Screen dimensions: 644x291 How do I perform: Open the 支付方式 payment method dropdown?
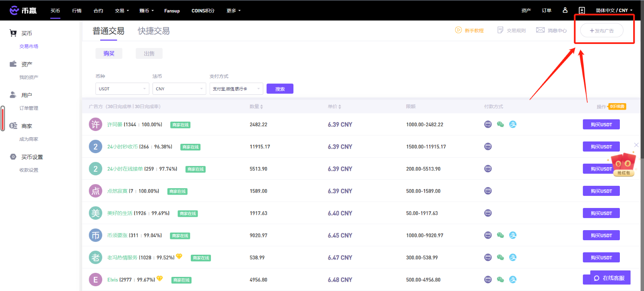pos(236,89)
